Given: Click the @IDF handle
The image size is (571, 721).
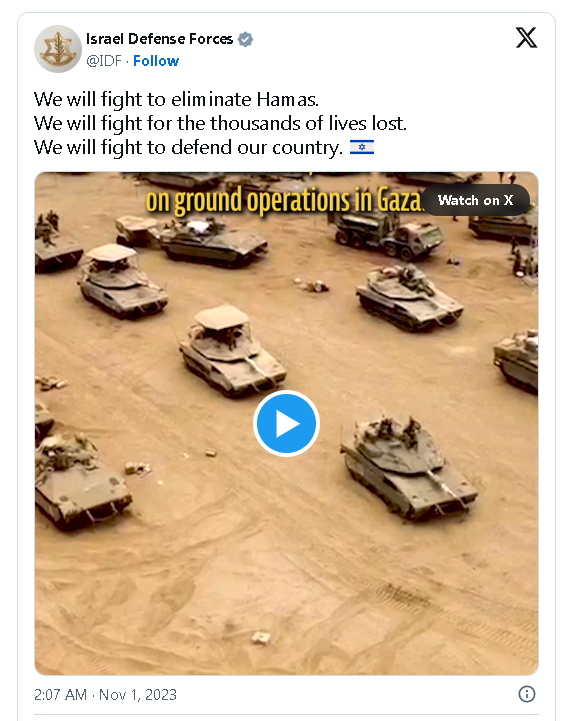Looking at the screenshot, I should 104,61.
